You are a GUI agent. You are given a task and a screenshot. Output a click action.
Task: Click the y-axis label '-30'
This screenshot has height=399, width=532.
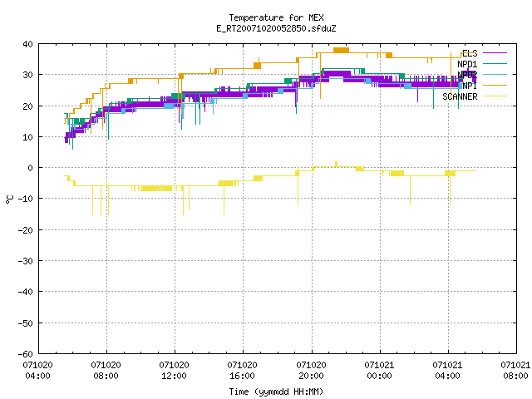click(26, 261)
